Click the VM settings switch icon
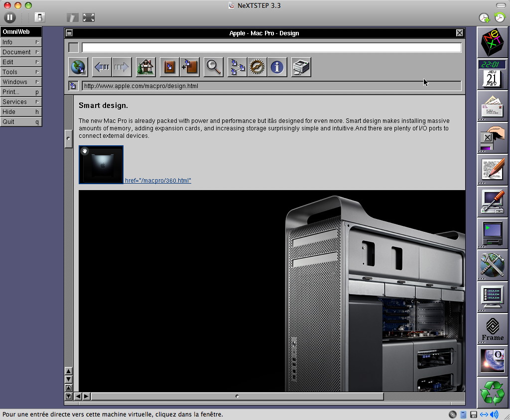This screenshot has height=420, width=510. 40,17
